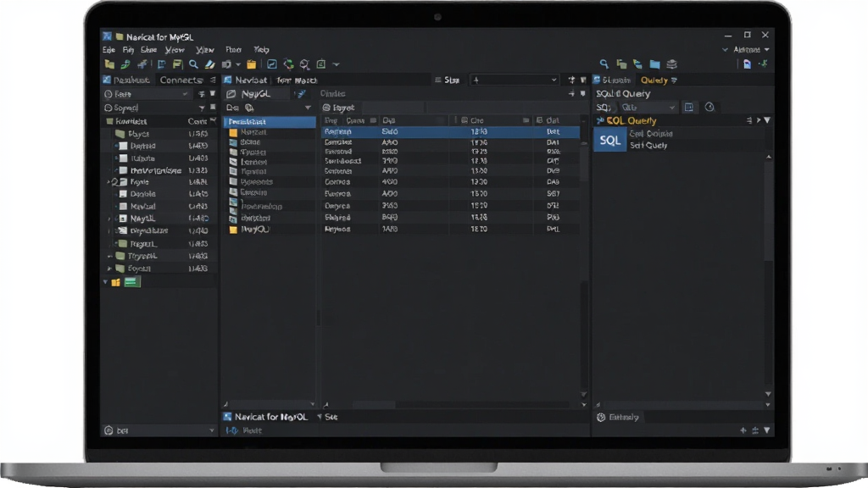Click the green square icon before toolbar arrow
This screenshot has height=488, width=868.
[x=320, y=64]
